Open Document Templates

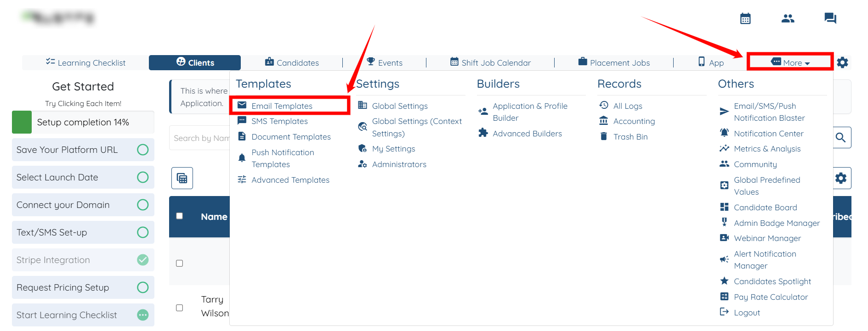tap(291, 137)
